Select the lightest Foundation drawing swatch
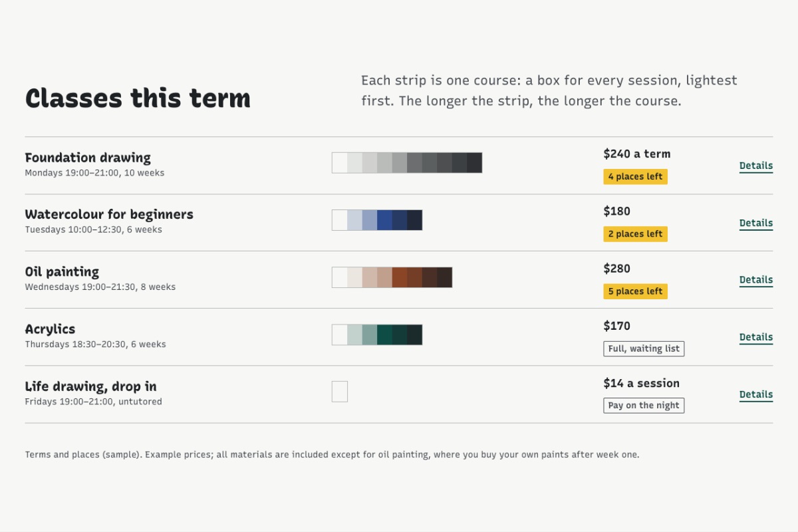798x532 pixels. point(340,163)
